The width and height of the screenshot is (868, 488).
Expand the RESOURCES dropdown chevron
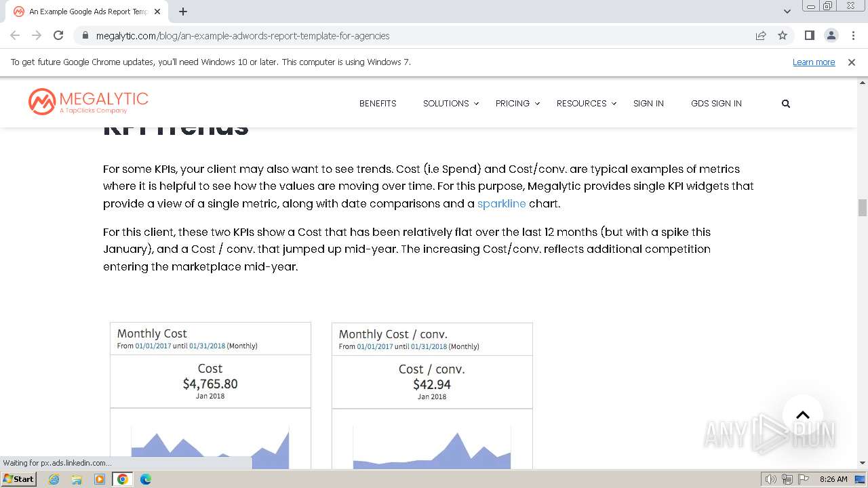614,104
